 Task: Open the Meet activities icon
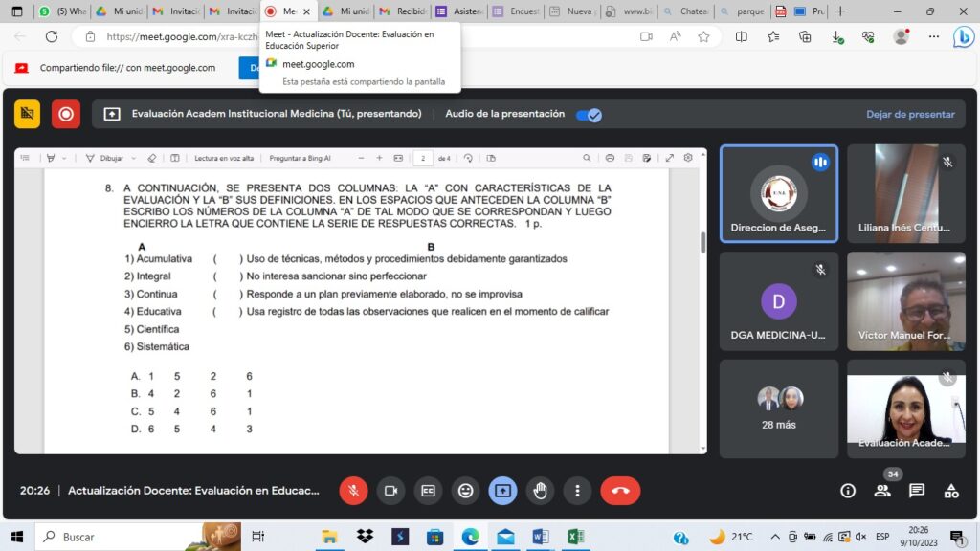pyautogui.click(x=950, y=491)
